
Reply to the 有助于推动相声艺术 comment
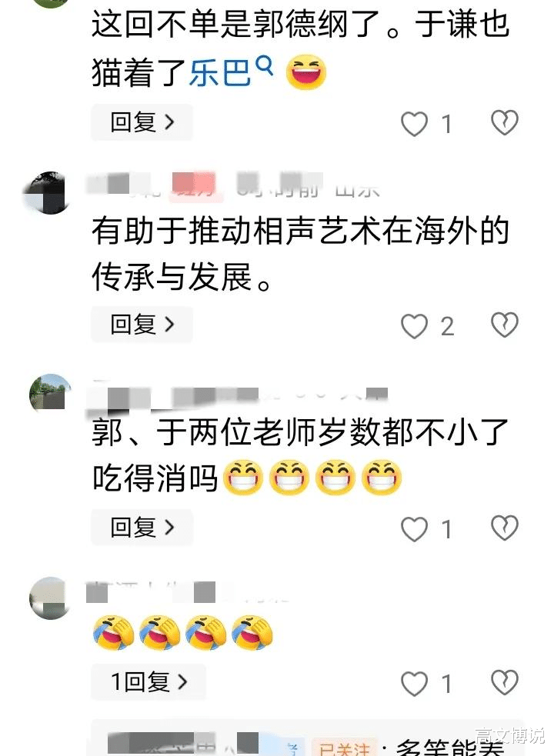[142, 325]
